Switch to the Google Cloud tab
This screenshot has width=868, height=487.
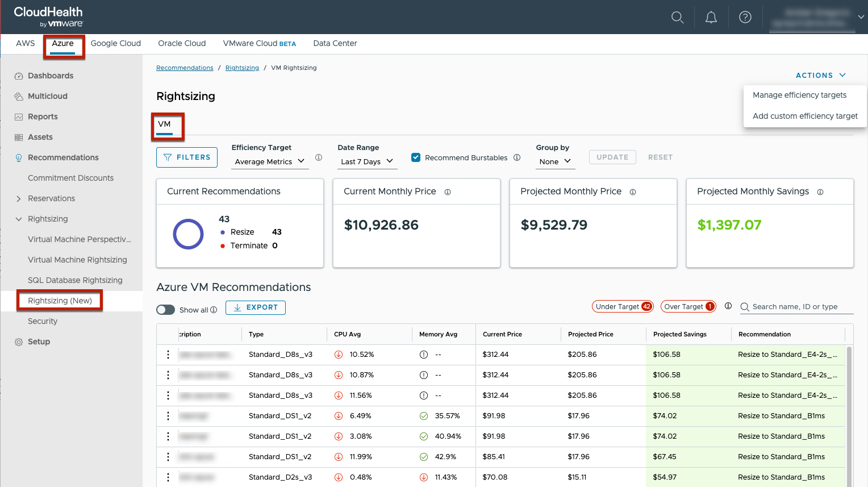(x=115, y=43)
